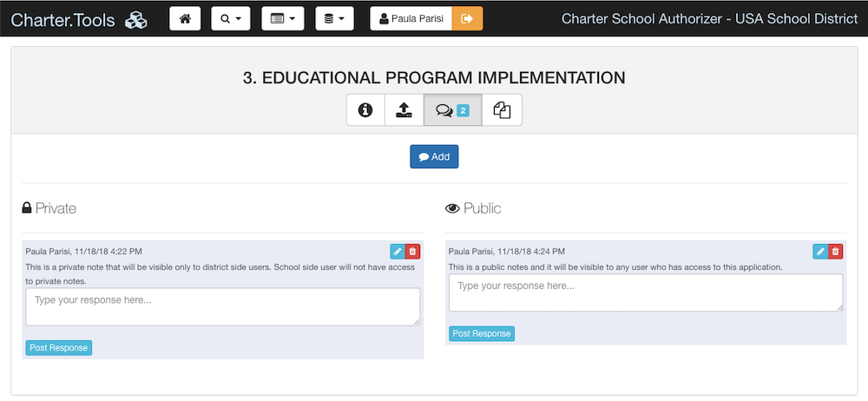Screen dimensions: 868x401
Task: Edit the private note with pencil icon
Action: click(x=398, y=252)
